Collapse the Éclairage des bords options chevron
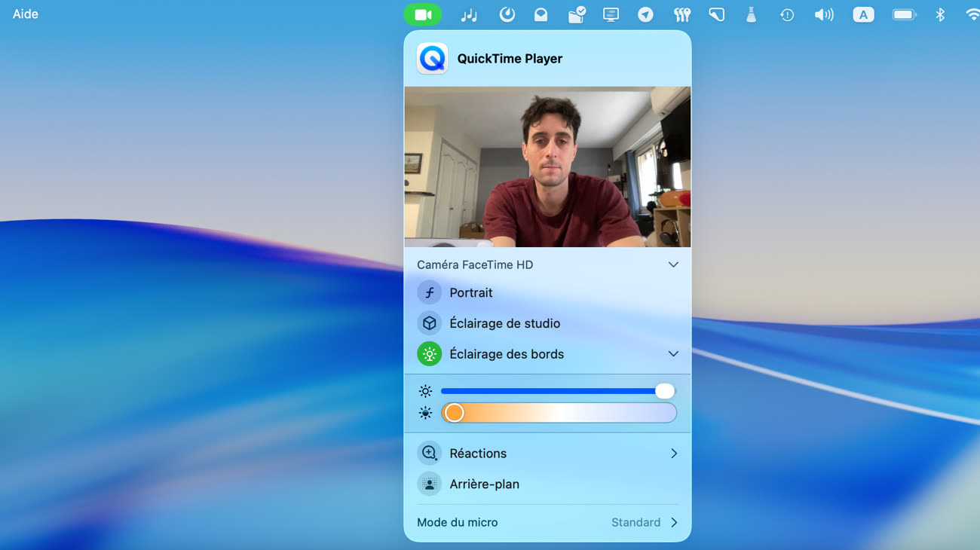This screenshot has width=980, height=550. point(673,354)
